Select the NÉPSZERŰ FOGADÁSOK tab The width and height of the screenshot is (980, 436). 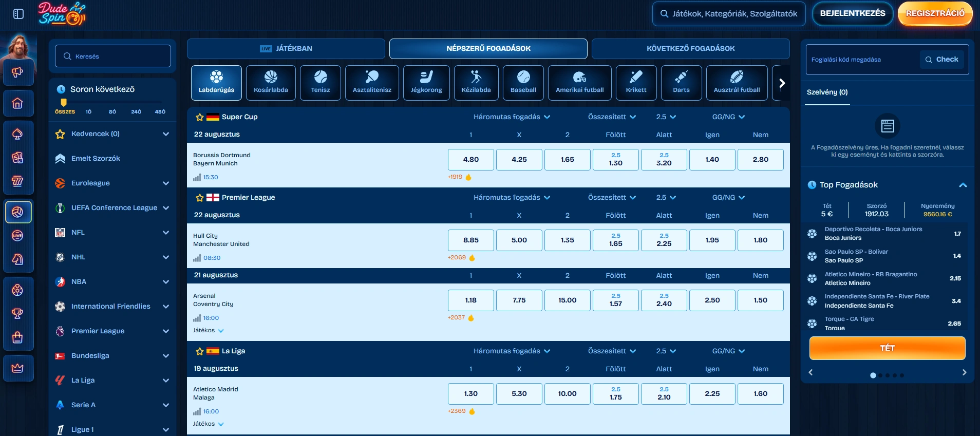tap(488, 49)
